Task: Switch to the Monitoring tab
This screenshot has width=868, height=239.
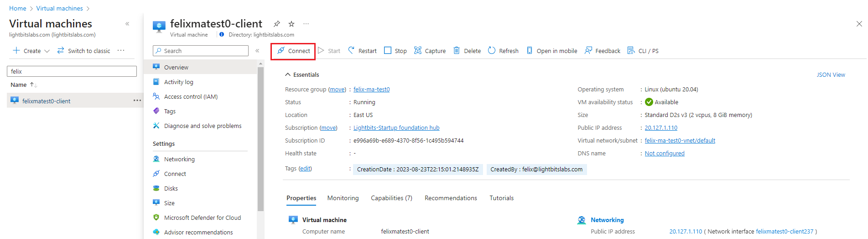Action: 343,198
